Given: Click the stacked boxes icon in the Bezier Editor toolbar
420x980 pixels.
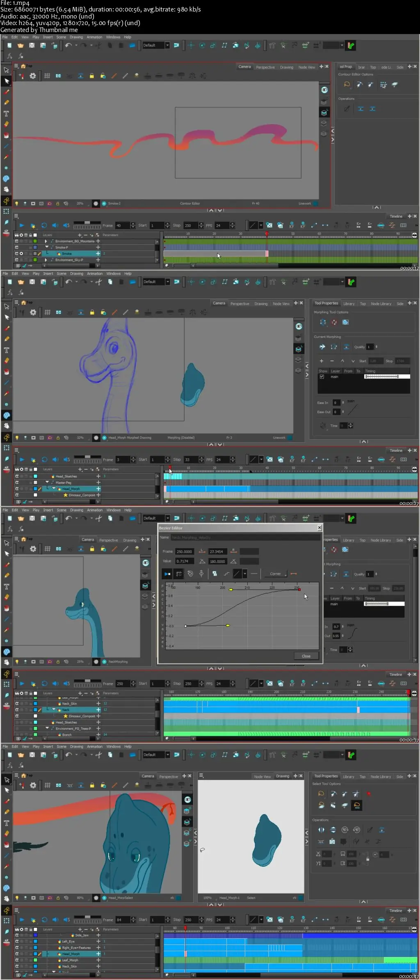Looking at the screenshot, I should click(214, 574).
